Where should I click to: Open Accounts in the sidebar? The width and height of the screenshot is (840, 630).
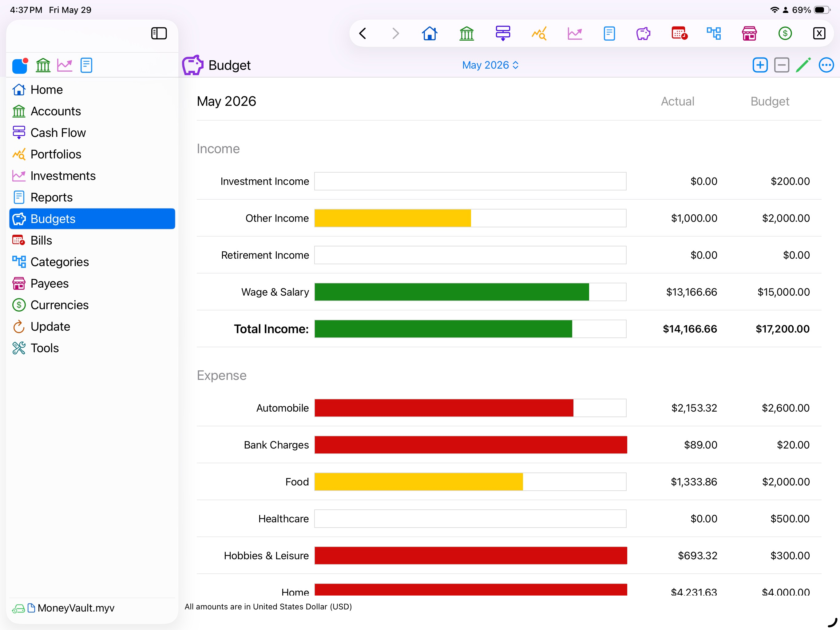click(92, 111)
